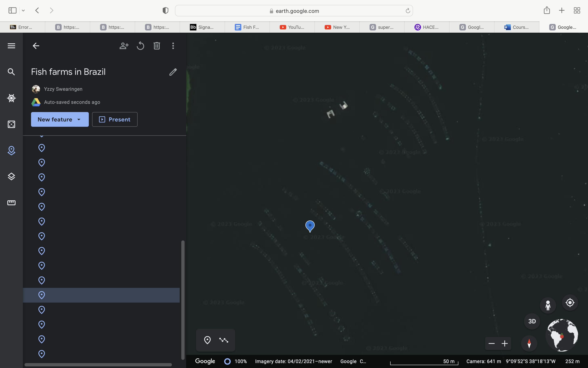Open the Projects pin icon
Viewport: 588px width, 368px height.
coord(11,151)
